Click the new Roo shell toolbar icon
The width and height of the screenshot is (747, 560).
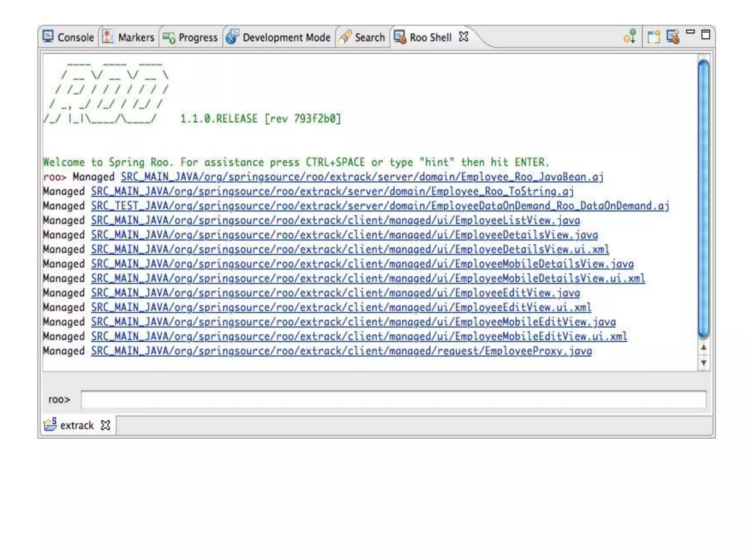654,37
